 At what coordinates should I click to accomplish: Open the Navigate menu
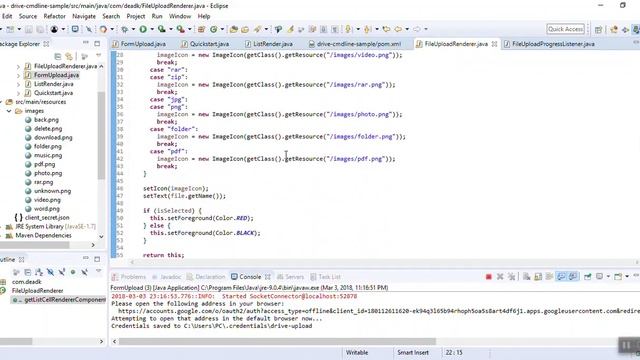click(x=84, y=16)
